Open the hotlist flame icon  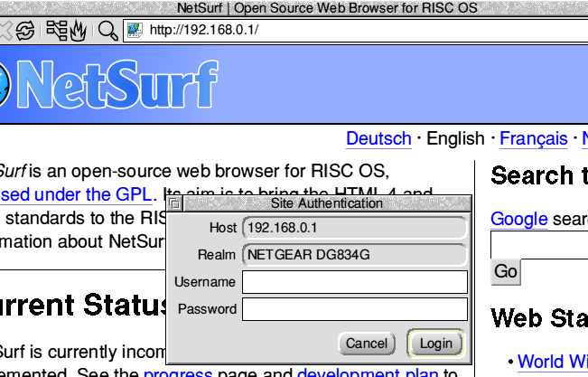(x=78, y=30)
